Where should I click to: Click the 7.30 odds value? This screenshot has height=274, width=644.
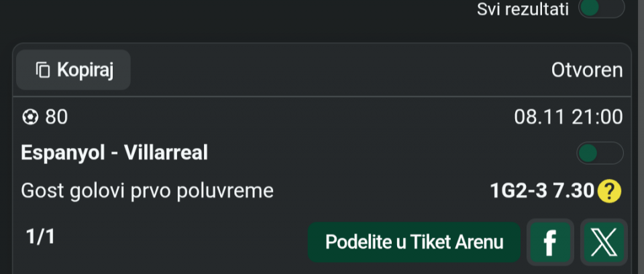tap(573, 192)
